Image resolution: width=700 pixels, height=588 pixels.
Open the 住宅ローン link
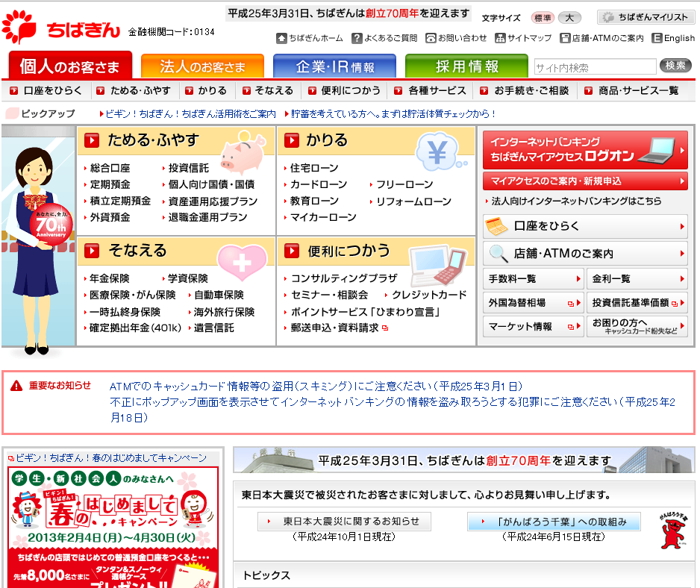click(x=314, y=168)
